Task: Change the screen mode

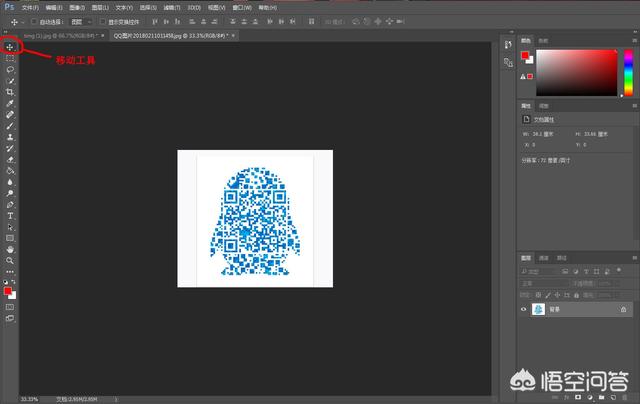Action: pos(10,318)
